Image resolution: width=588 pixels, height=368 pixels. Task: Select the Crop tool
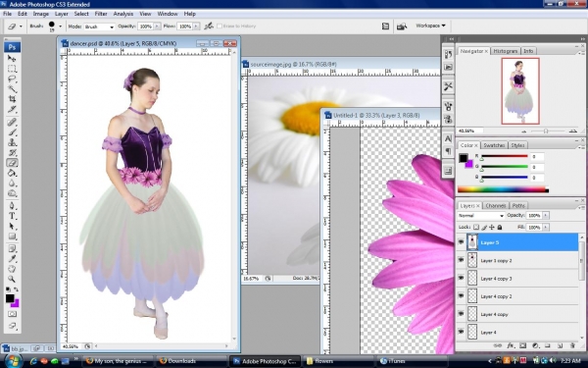click(x=12, y=99)
